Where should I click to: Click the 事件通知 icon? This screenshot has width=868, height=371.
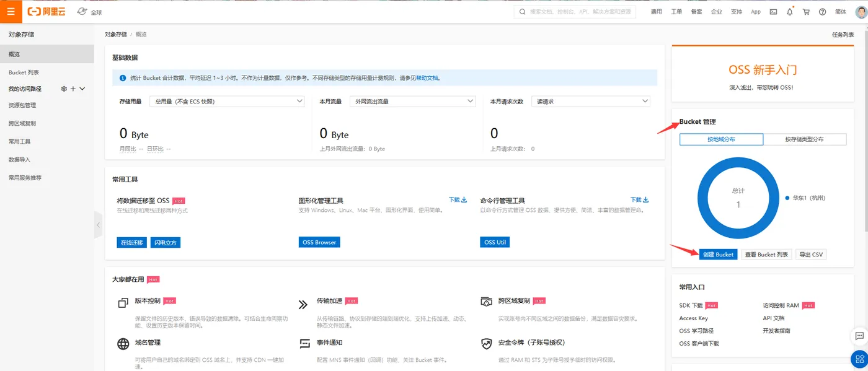pos(304,344)
